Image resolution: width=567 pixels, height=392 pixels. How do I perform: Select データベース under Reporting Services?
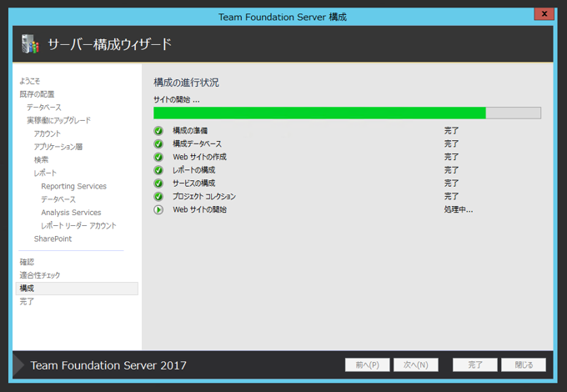(58, 199)
